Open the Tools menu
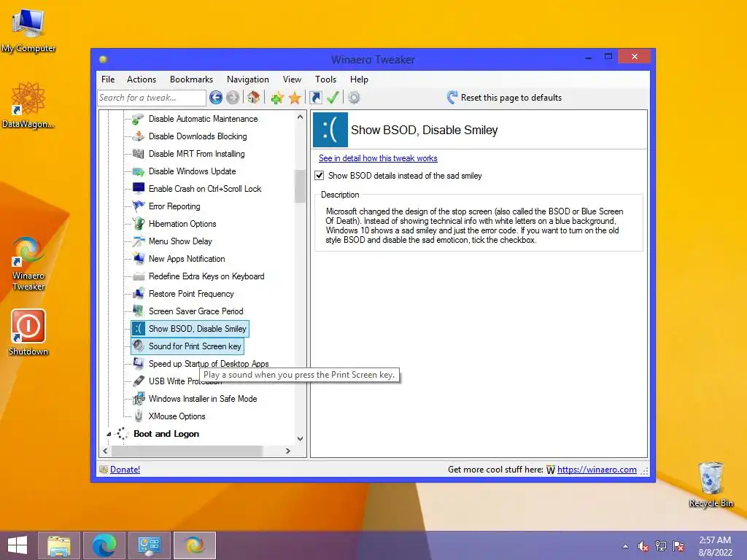Image resolution: width=747 pixels, height=560 pixels. point(326,79)
